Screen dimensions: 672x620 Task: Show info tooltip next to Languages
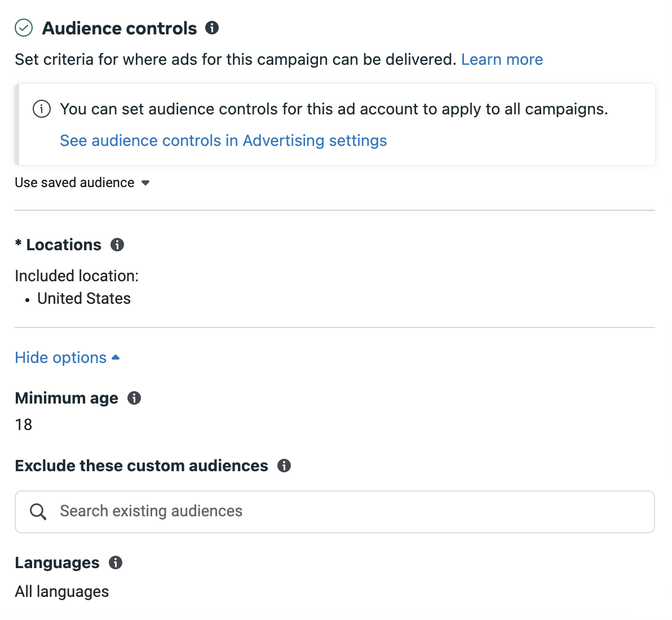tap(115, 563)
